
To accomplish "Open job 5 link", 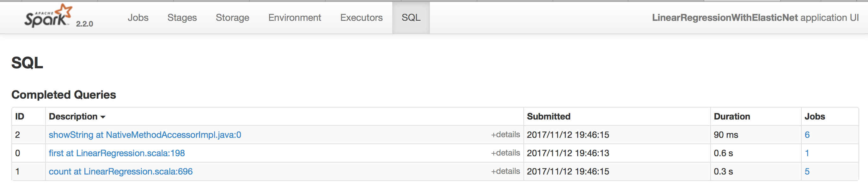I will (807, 172).
